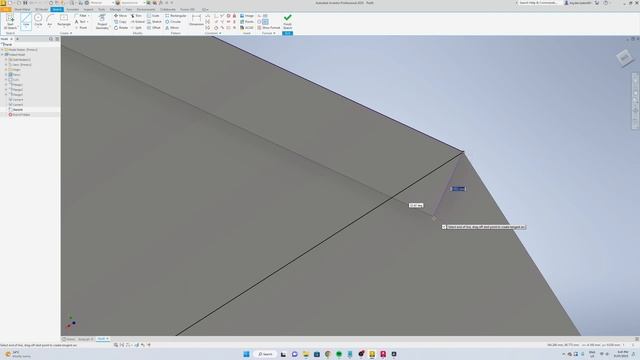
Task: Select the Copy tool
Action: [120, 22]
